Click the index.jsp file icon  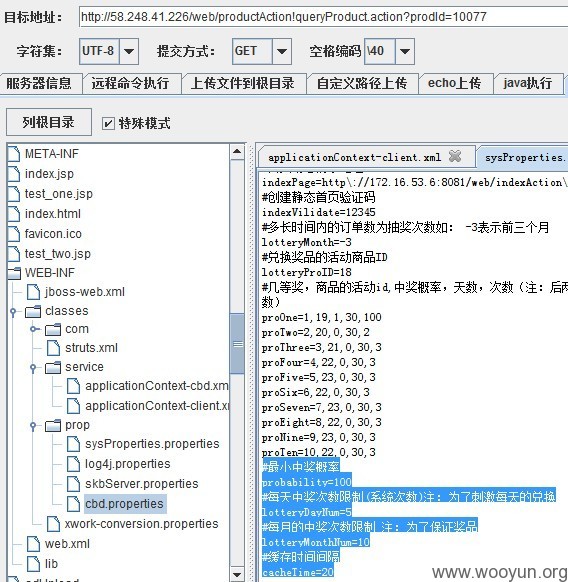coord(14,173)
